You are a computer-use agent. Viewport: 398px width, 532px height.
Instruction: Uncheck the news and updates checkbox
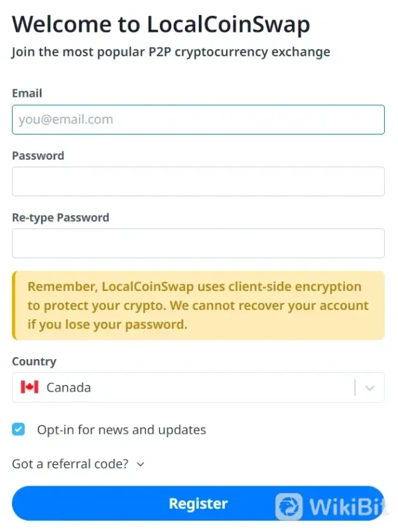19,429
